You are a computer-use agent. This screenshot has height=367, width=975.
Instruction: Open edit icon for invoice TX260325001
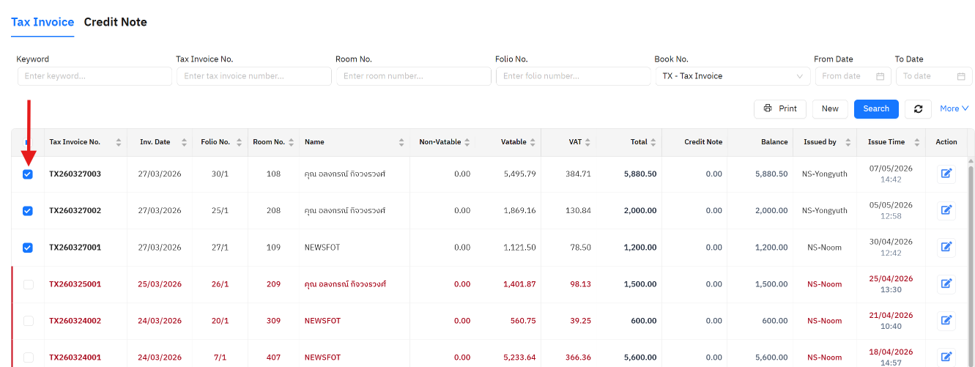[x=946, y=284]
